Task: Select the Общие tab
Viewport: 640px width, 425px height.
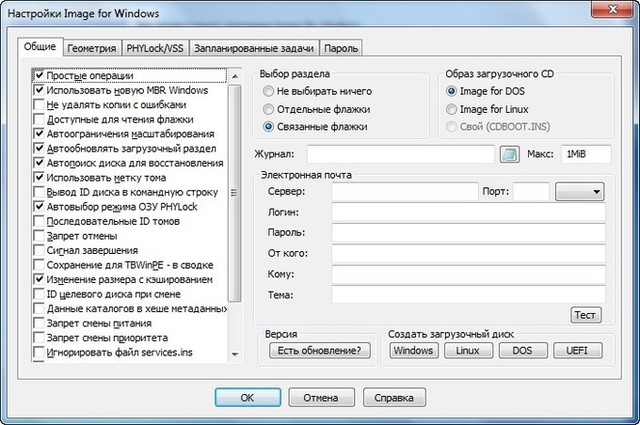Action: click(40, 47)
